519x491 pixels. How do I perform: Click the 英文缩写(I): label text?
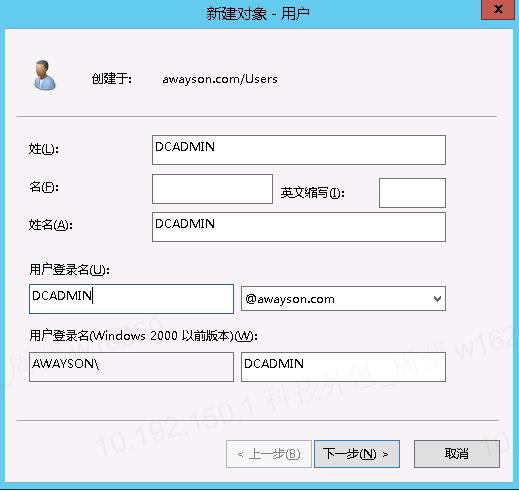[x=312, y=193]
